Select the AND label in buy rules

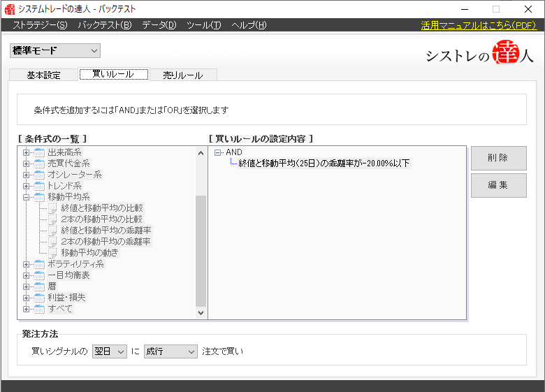[x=234, y=152]
